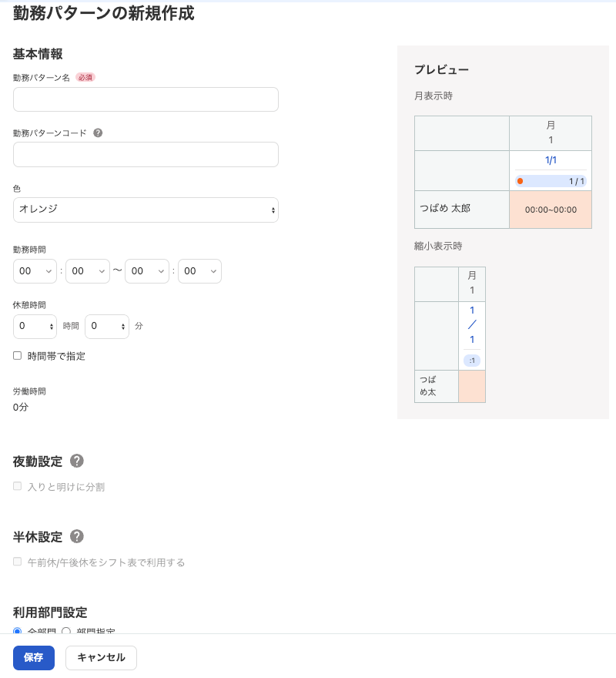Click the キャンセル button
Image resolution: width=616 pixels, height=678 pixels.
pos(101,658)
